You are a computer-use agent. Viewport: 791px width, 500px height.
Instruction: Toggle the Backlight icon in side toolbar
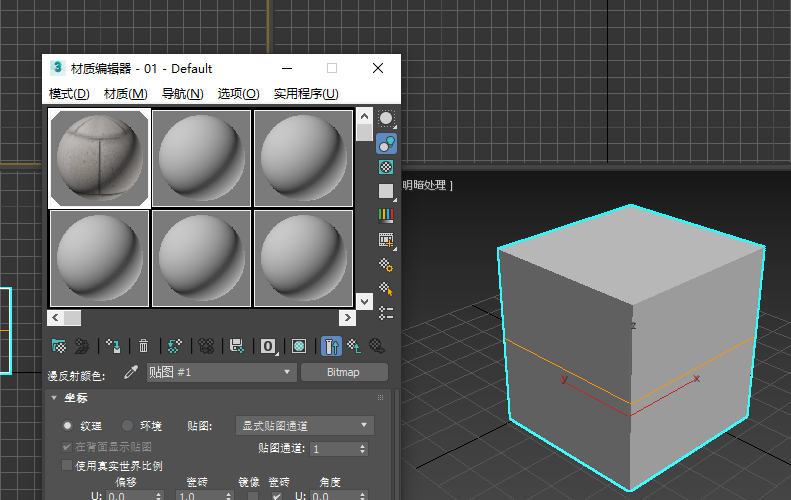click(386, 143)
